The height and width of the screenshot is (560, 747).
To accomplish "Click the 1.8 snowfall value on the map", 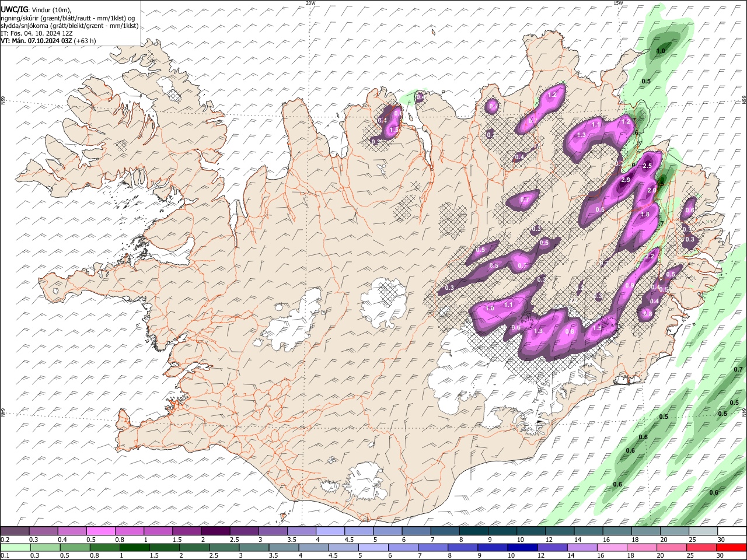I will (645, 215).
